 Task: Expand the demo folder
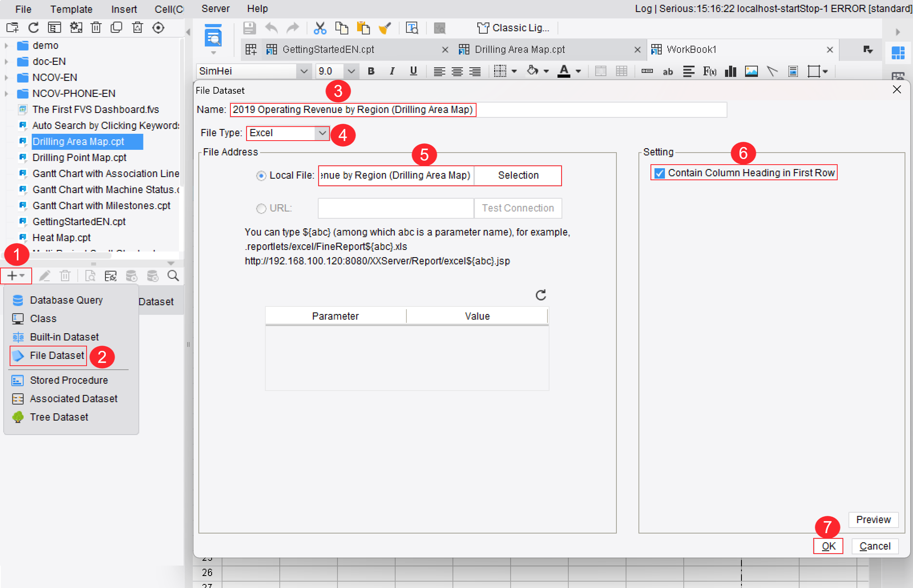click(x=6, y=45)
